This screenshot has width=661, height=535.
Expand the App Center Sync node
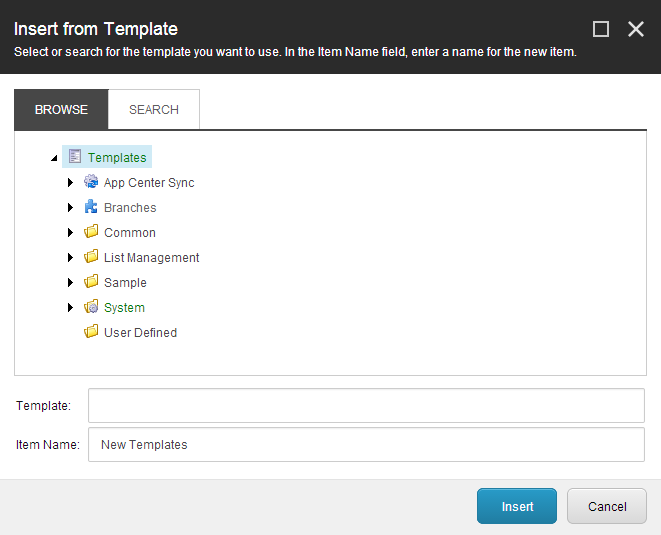click(70, 182)
